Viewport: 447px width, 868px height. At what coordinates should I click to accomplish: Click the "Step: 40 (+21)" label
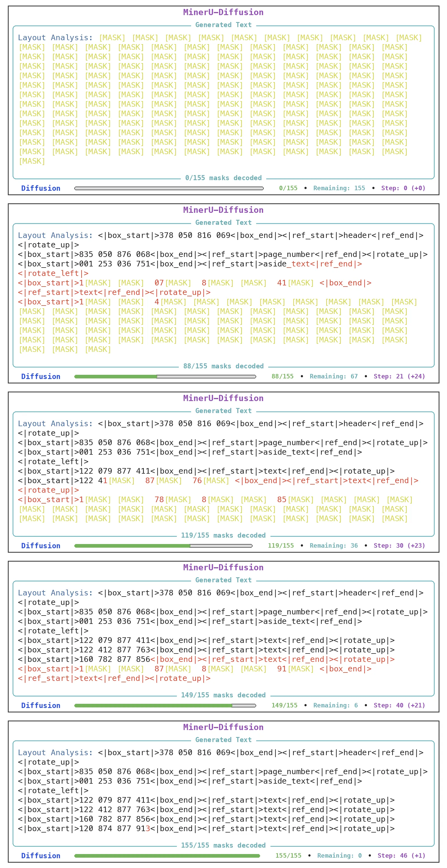(400, 705)
